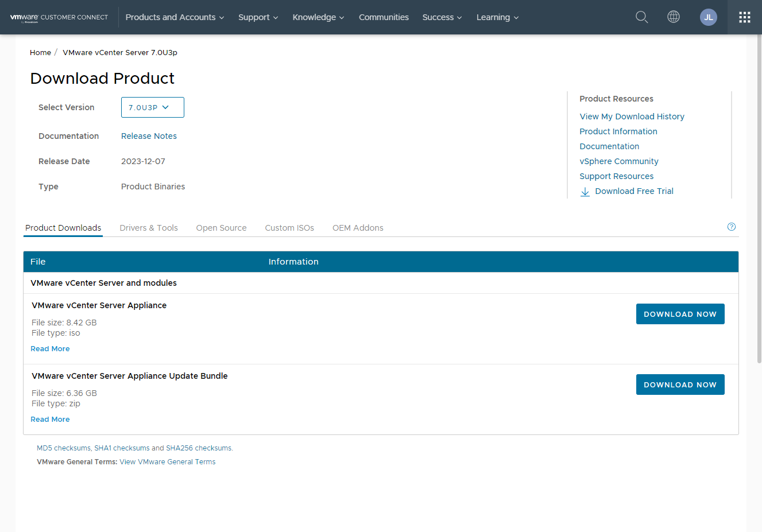Expand Products and Accounts menu
Image resolution: width=762 pixels, height=532 pixels.
175,17
